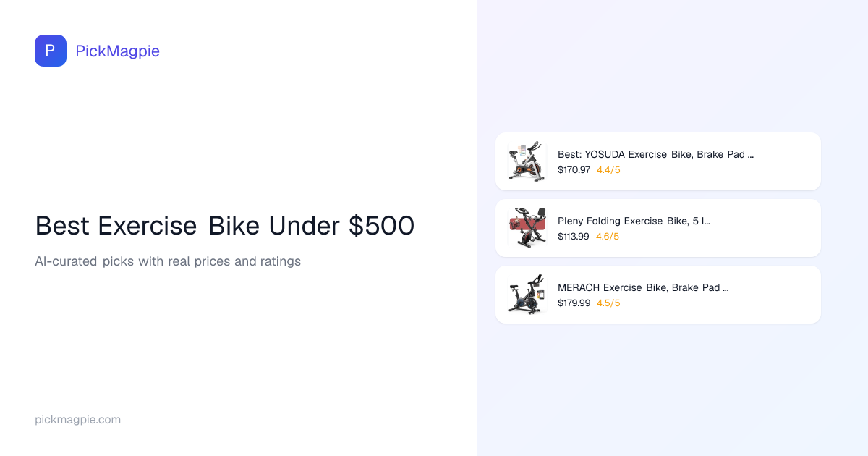868x456 pixels.
Task: Click the YOSUDA exercise bike thumbnail
Action: [526, 161]
